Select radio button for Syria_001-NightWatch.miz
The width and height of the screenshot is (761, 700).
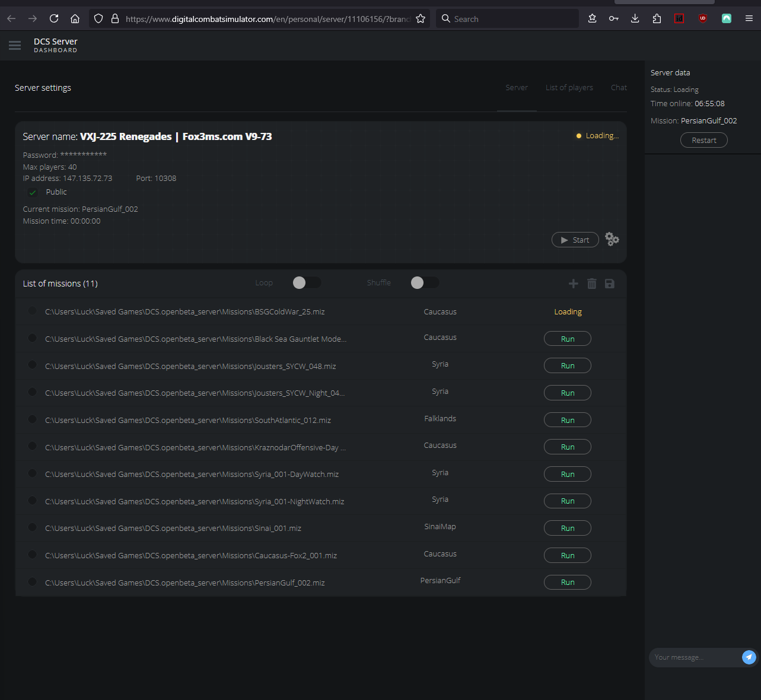(x=33, y=501)
